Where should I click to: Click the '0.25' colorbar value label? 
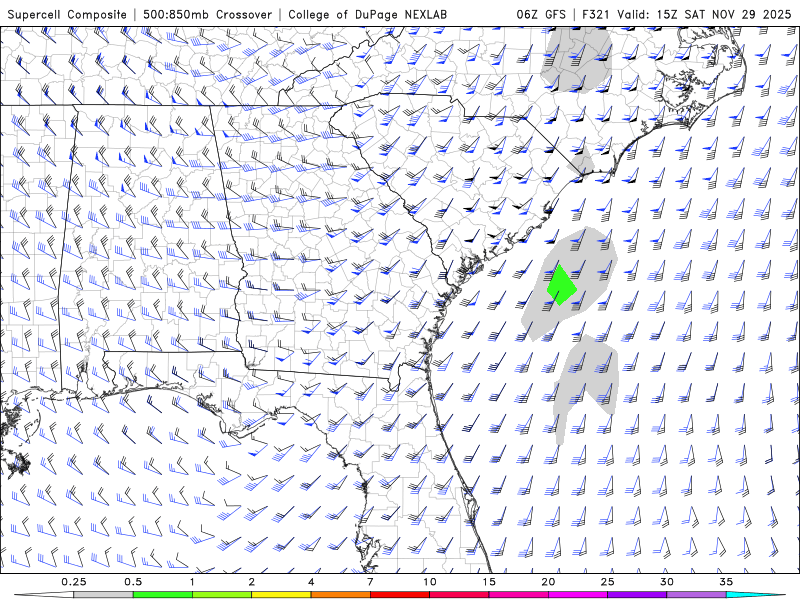(73, 582)
